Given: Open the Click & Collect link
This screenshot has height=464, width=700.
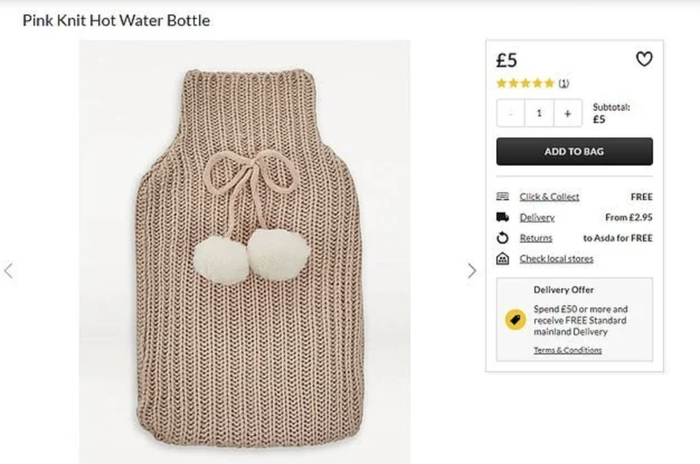Looking at the screenshot, I should coord(549,197).
